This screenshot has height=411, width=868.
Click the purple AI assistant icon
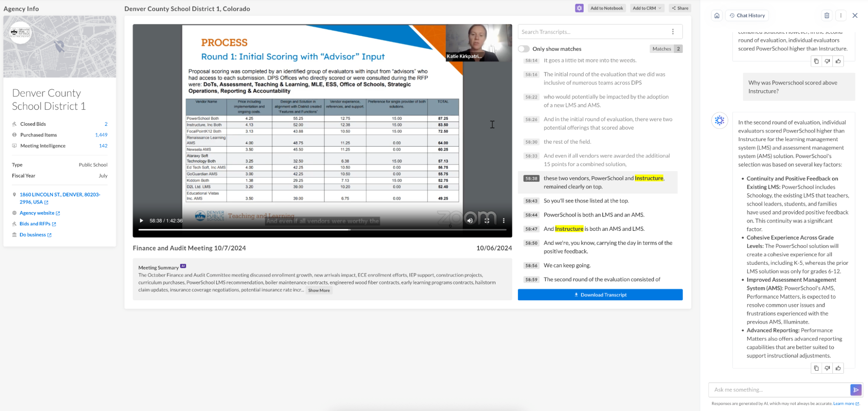(x=579, y=8)
